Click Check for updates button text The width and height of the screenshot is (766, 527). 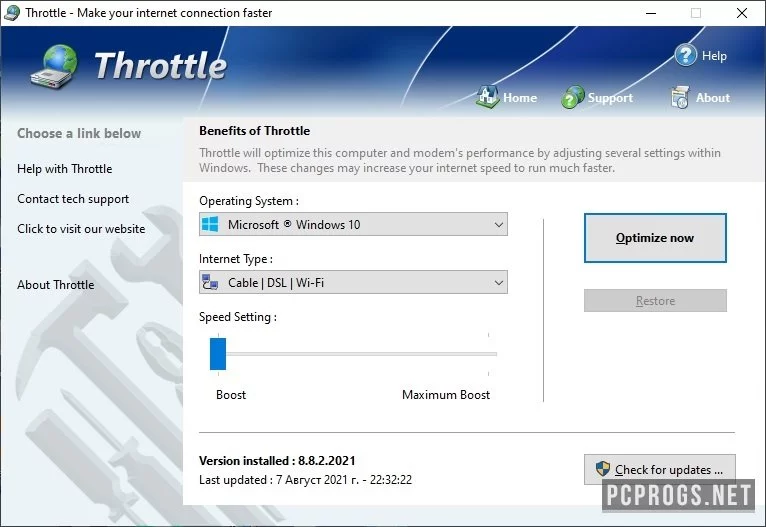(668, 469)
